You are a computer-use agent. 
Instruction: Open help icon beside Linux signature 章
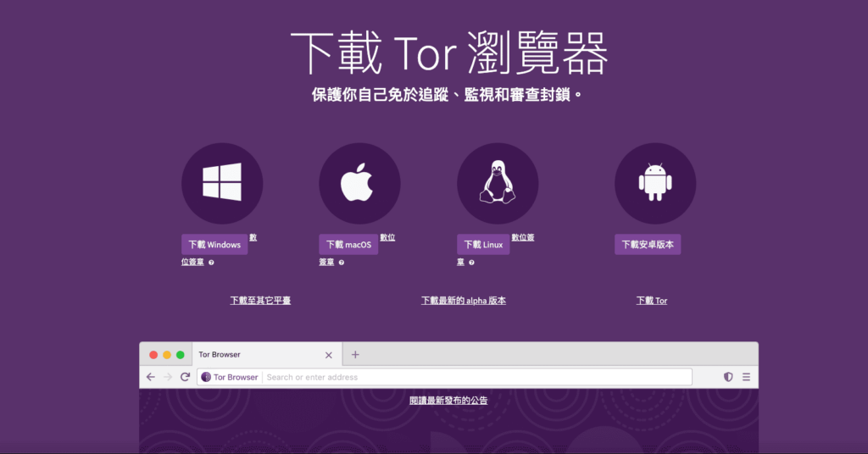471,263
